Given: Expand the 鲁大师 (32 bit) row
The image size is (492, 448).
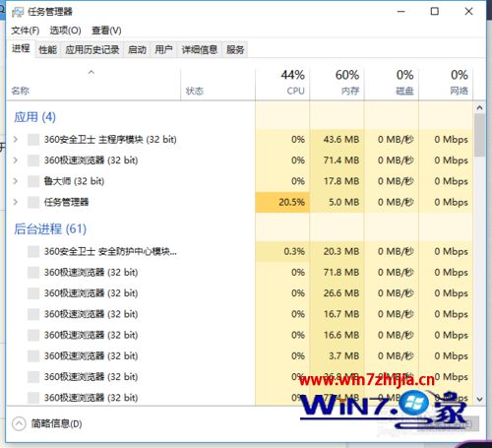Looking at the screenshot, I should pos(15,181).
